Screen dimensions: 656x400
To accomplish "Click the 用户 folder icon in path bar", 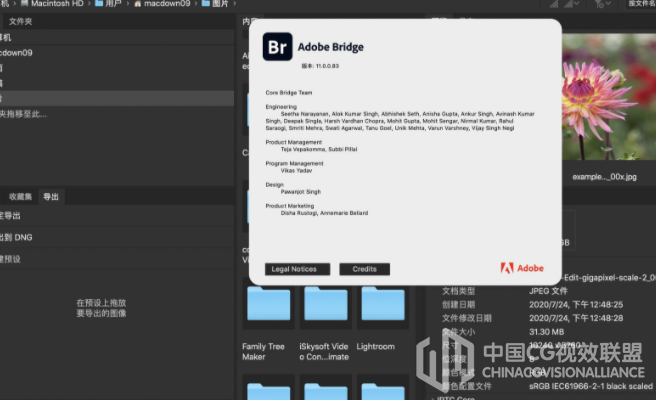I will pyautogui.click(x=99, y=3).
